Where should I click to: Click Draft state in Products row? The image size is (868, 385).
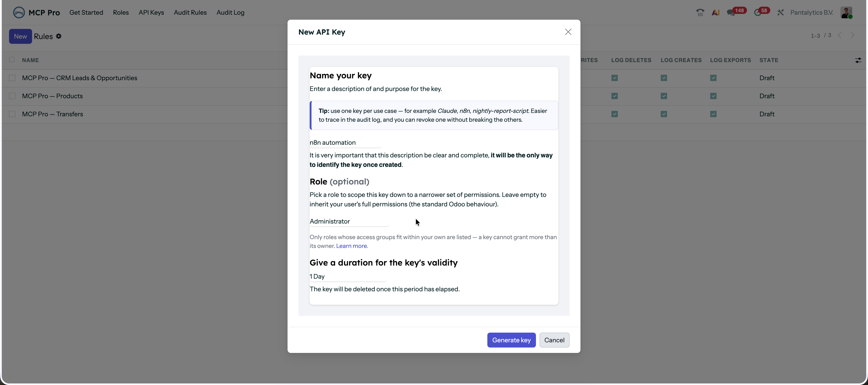[x=767, y=96]
